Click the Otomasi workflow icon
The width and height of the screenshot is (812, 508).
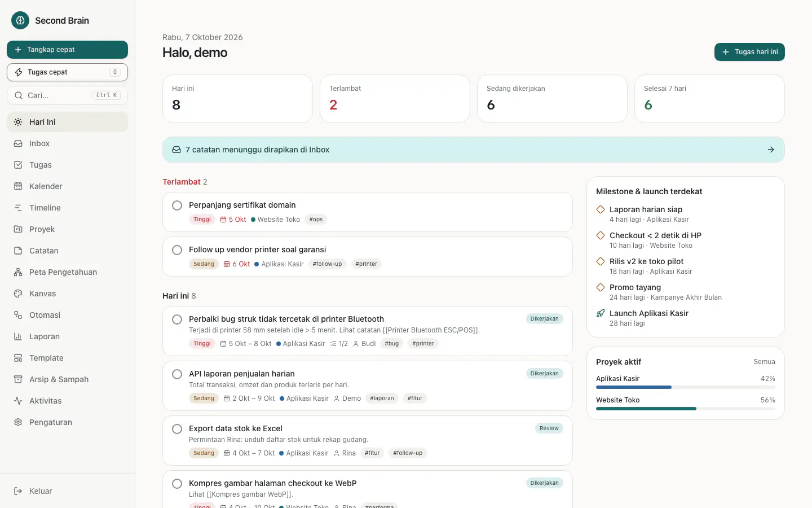pyautogui.click(x=18, y=315)
